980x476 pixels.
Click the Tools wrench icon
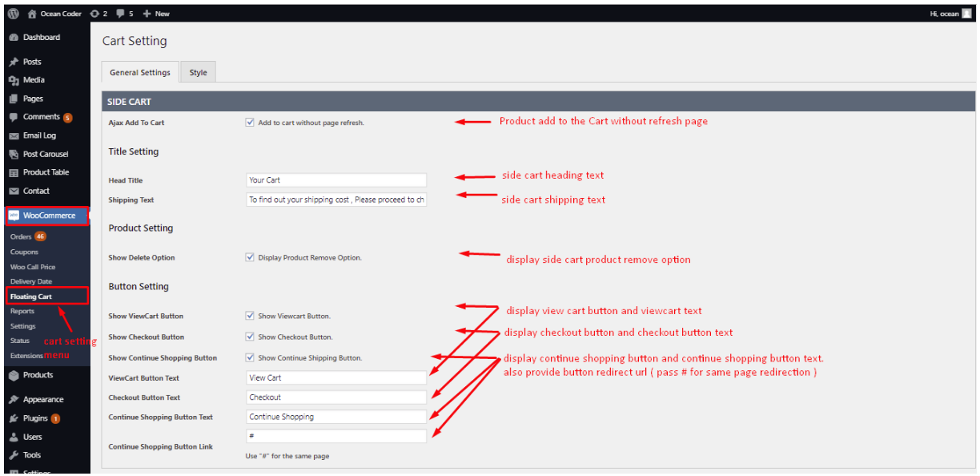click(14, 456)
